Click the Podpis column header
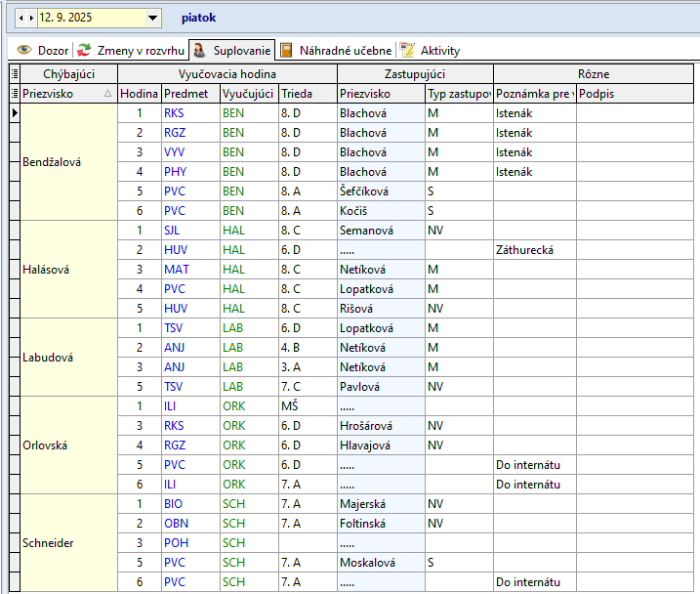This screenshot has height=594, width=700. point(636,94)
